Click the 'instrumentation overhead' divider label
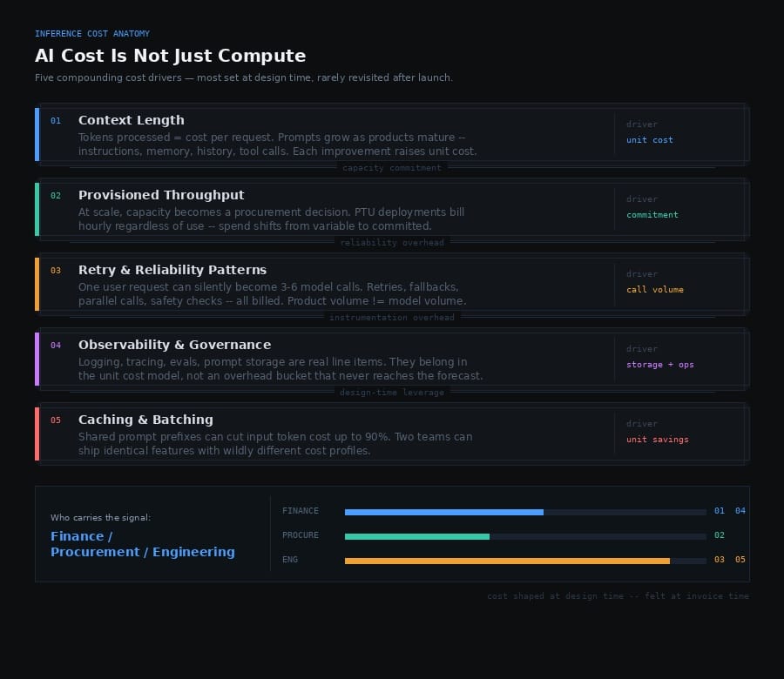 pos(392,318)
